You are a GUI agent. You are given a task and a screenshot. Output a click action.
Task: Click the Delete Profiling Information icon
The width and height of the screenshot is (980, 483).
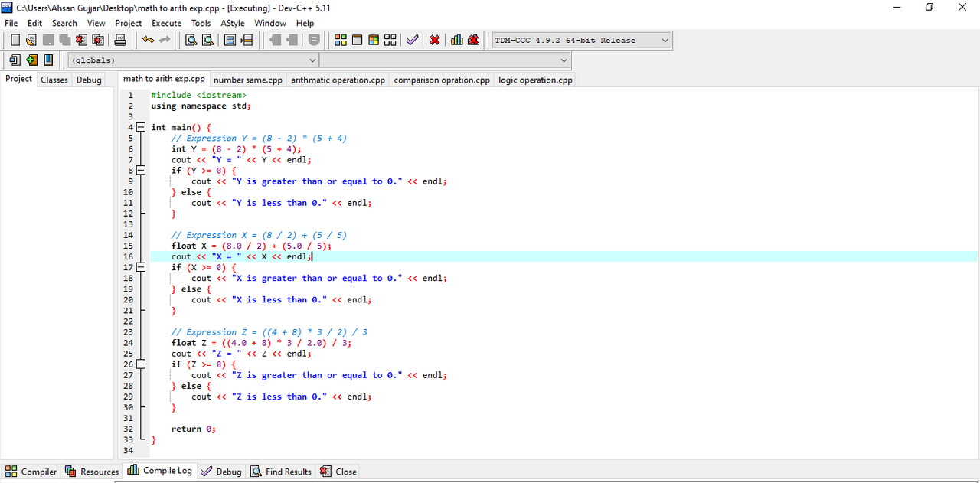pyautogui.click(x=473, y=40)
